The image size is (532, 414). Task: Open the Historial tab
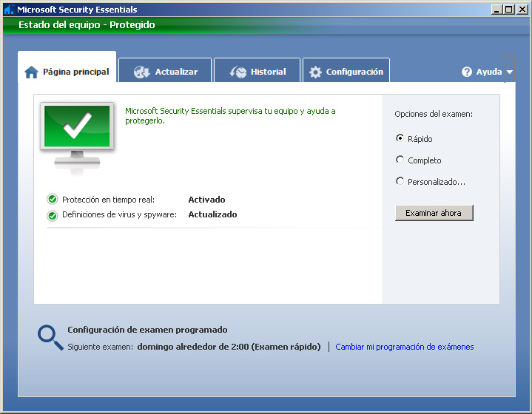(268, 72)
